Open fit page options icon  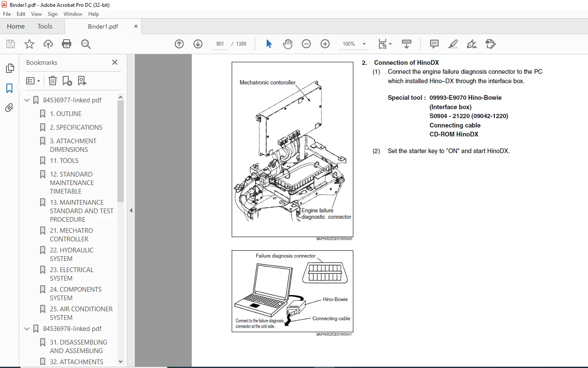tap(384, 44)
